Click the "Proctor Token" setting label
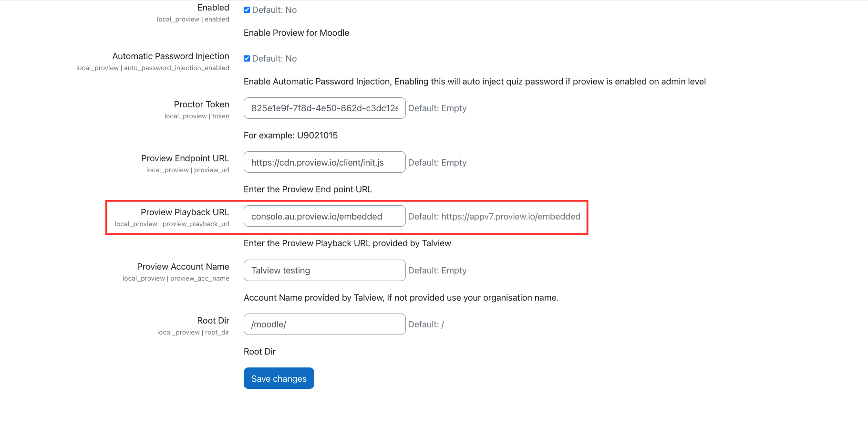Image resolution: width=868 pixels, height=429 pixels. [x=201, y=105]
